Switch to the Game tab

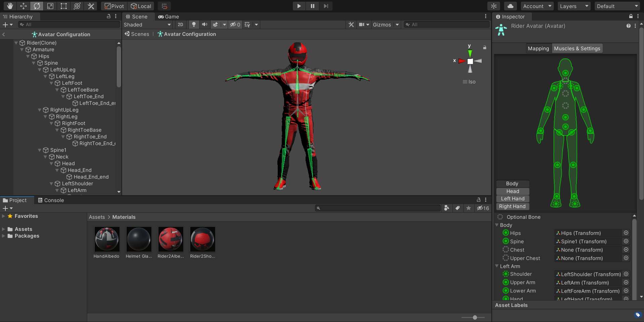pyautogui.click(x=169, y=16)
